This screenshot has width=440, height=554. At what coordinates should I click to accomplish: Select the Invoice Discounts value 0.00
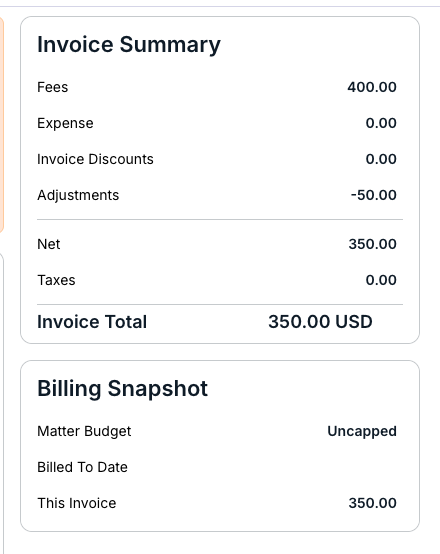coord(381,159)
